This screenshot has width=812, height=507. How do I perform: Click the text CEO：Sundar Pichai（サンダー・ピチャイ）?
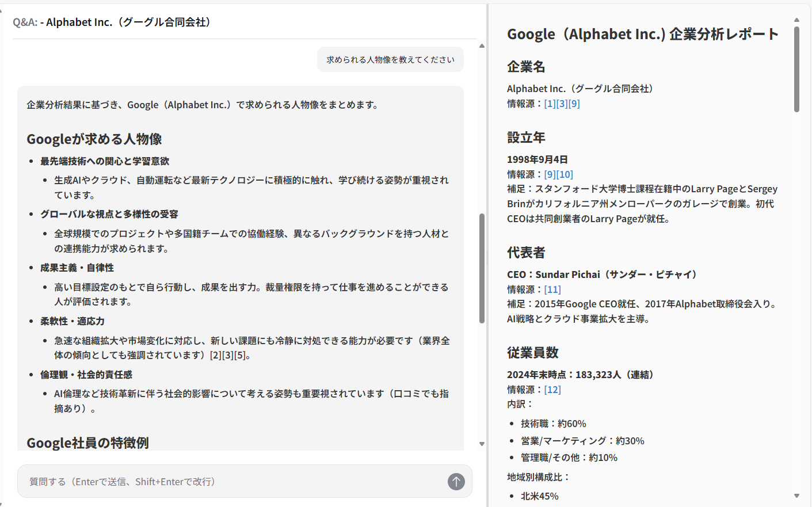coord(604,275)
